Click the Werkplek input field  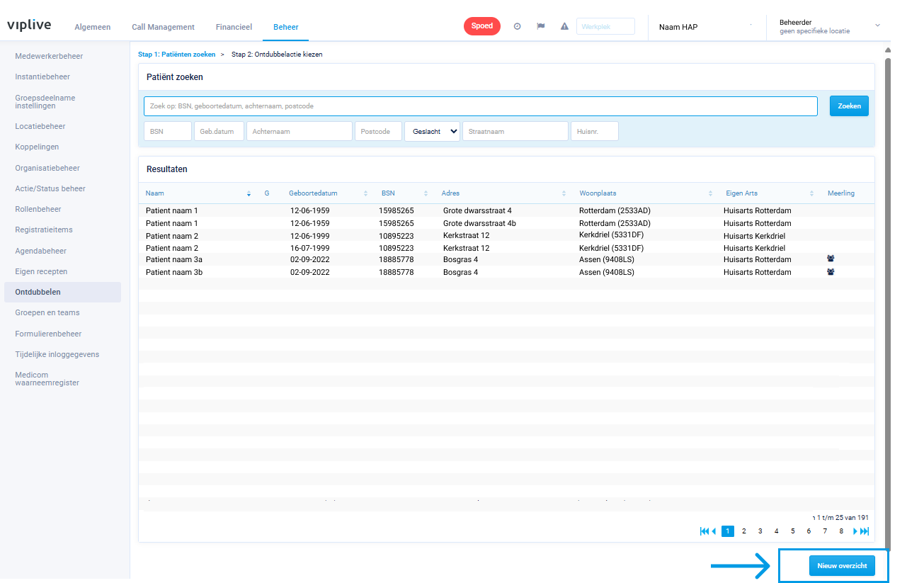click(x=605, y=26)
